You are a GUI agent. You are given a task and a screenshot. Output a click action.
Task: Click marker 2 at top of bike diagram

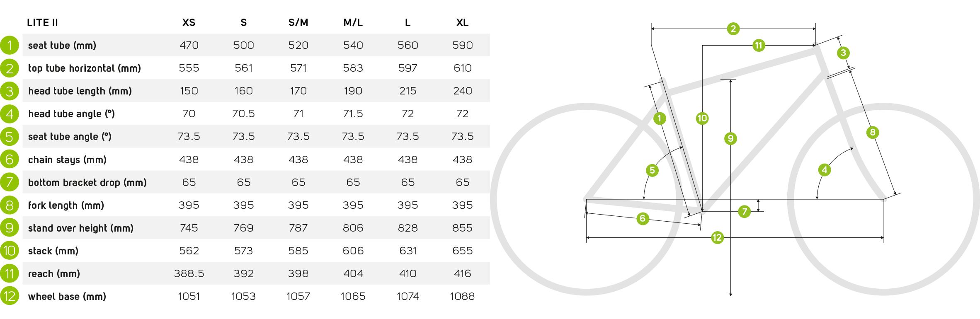pos(733,29)
